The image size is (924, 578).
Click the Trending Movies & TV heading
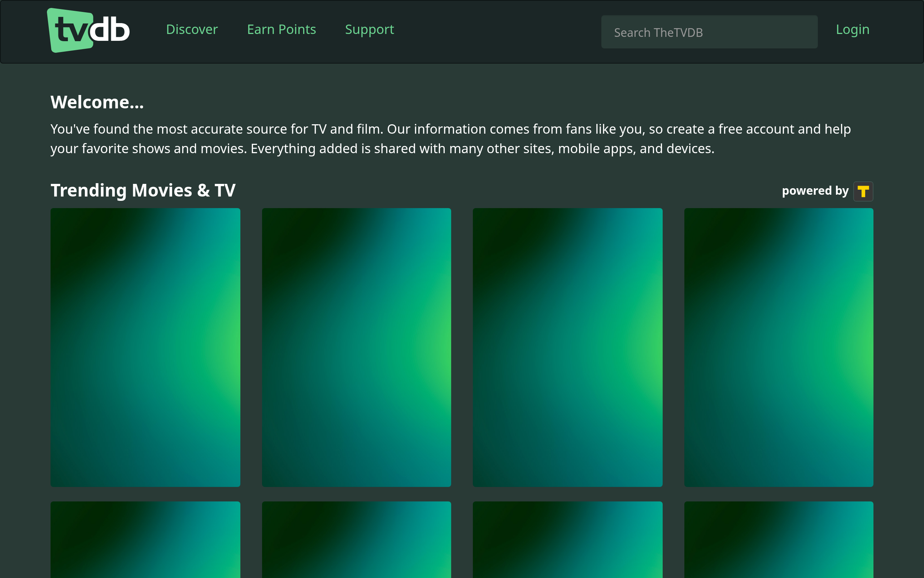tap(143, 190)
